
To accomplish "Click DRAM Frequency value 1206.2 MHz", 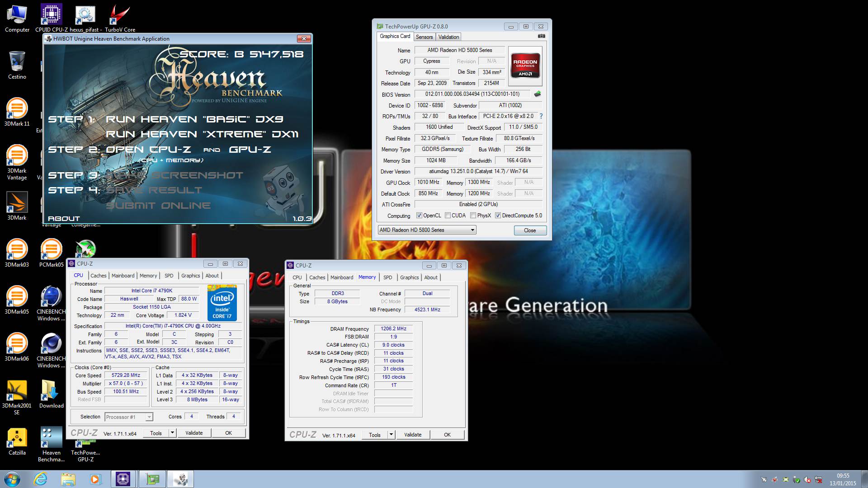I will coord(393,328).
